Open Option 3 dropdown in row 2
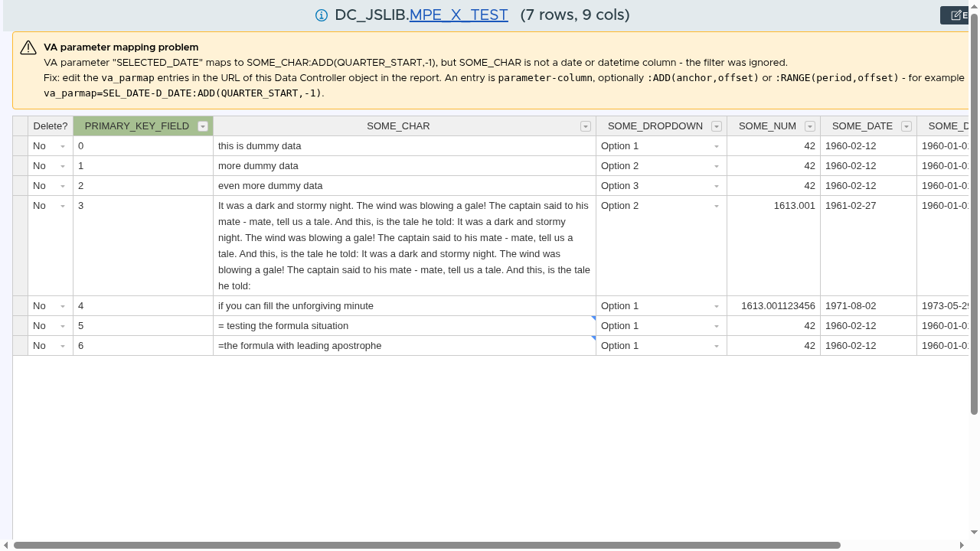The width and height of the screenshot is (980, 551). coord(717,186)
